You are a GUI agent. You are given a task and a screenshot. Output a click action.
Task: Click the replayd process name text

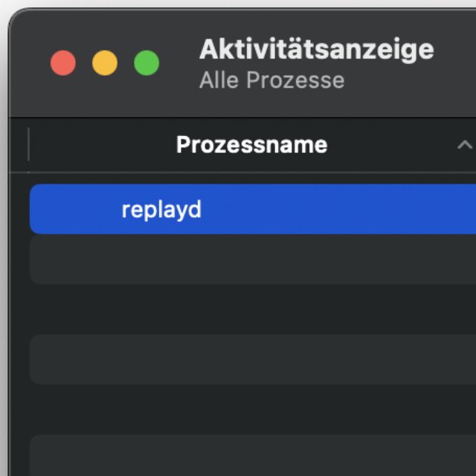click(x=161, y=210)
